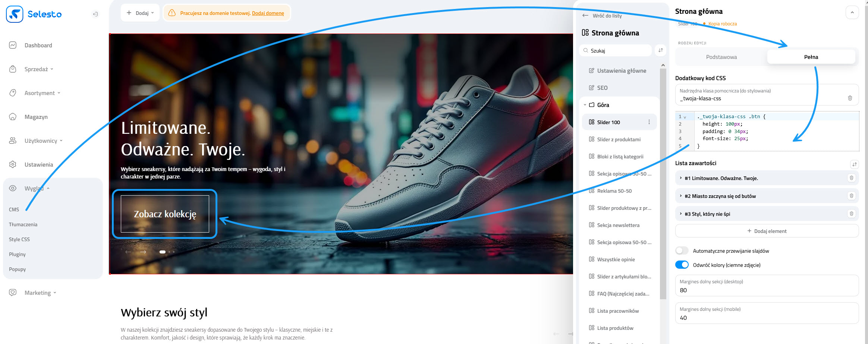Click the sort arrows icon next to Szukaj
The height and width of the screenshot is (344, 868).
click(x=660, y=50)
